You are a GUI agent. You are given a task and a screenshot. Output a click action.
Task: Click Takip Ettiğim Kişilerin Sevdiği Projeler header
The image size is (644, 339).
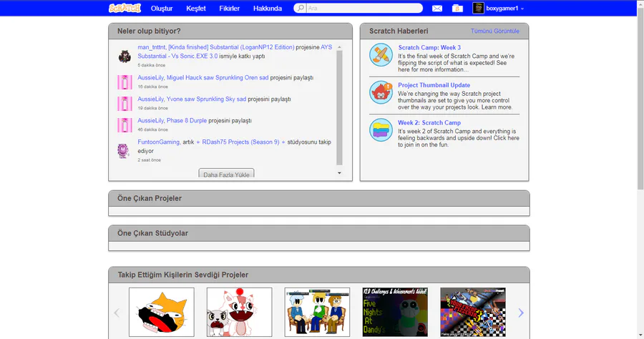point(182,275)
